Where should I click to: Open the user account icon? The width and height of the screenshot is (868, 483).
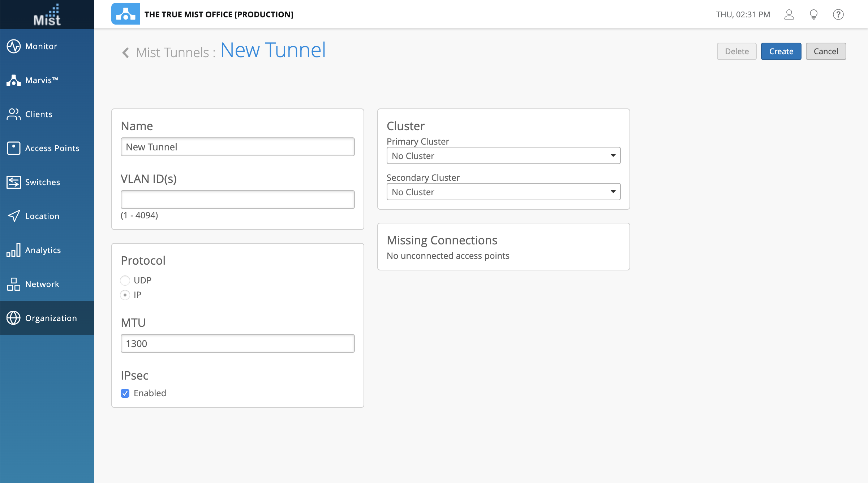tap(789, 14)
